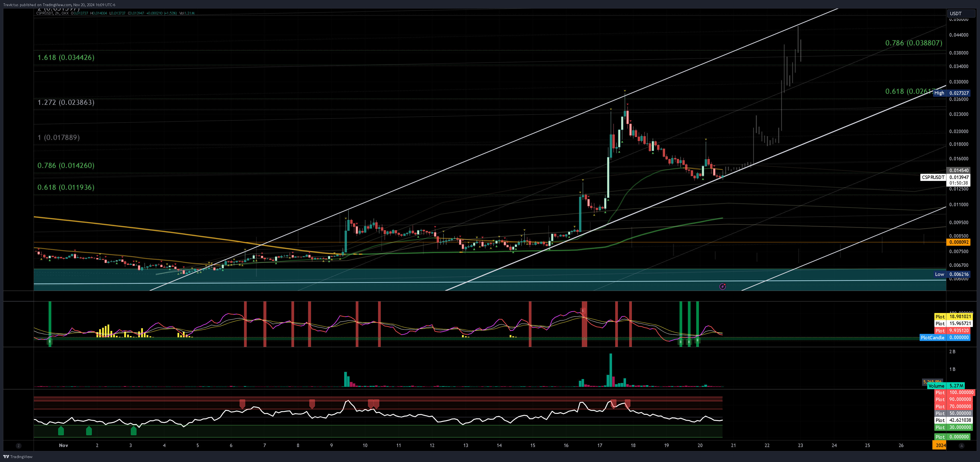980x462 pixels.
Task: Open timezone settings with the Z button
Action: point(18,445)
